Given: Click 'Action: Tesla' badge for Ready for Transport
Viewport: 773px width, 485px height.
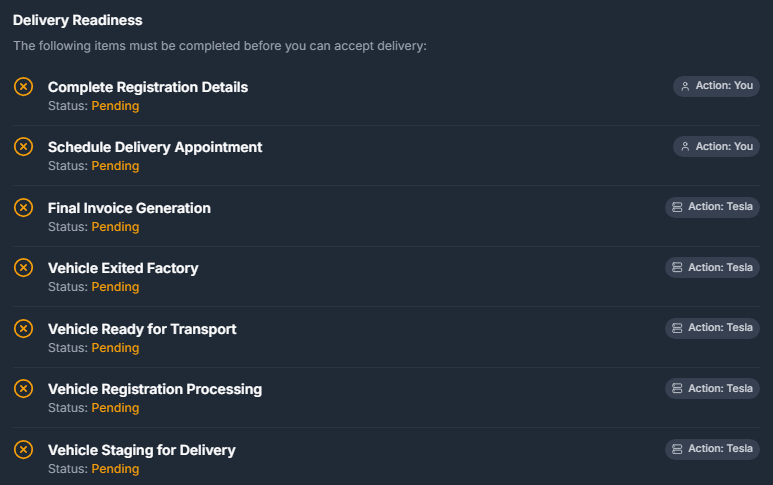Looking at the screenshot, I should [712, 328].
